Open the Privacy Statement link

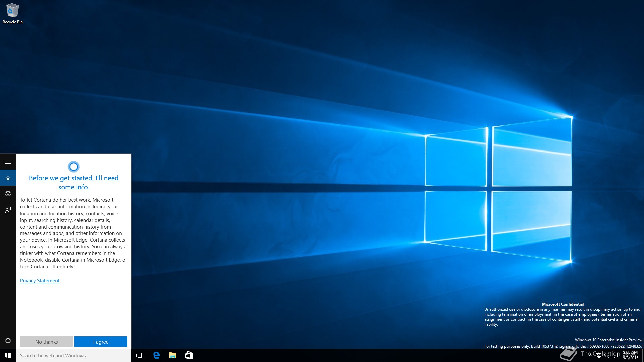pyautogui.click(x=40, y=281)
